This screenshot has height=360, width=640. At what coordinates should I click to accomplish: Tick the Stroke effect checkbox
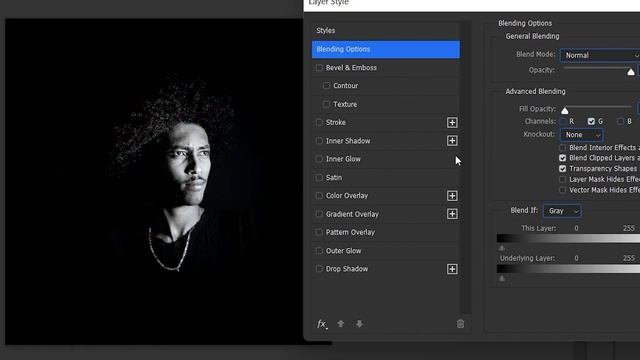[319, 122]
